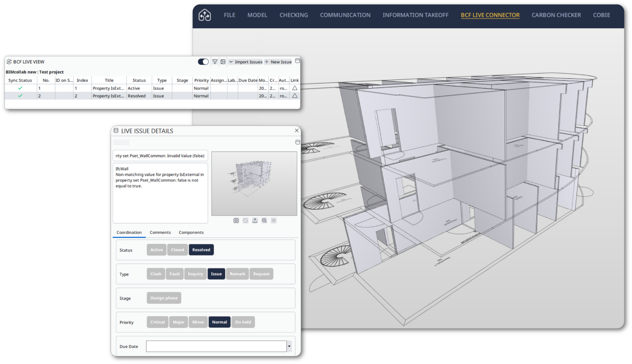Open the Due Date dropdown arrow

[289, 346]
